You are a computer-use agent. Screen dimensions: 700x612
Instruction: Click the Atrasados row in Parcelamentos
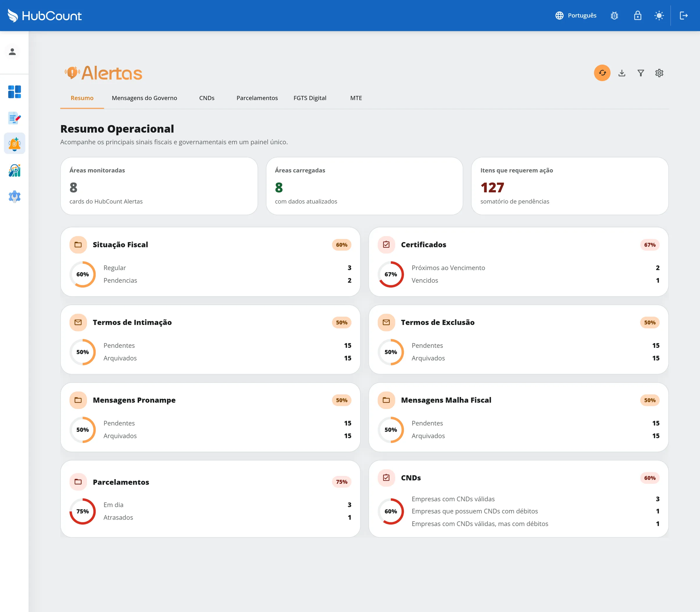227,517
